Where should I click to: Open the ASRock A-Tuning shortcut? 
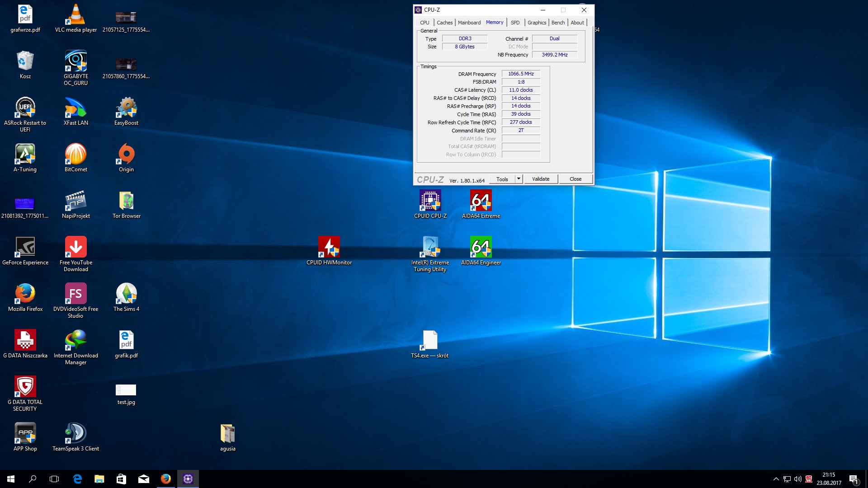coord(25,154)
